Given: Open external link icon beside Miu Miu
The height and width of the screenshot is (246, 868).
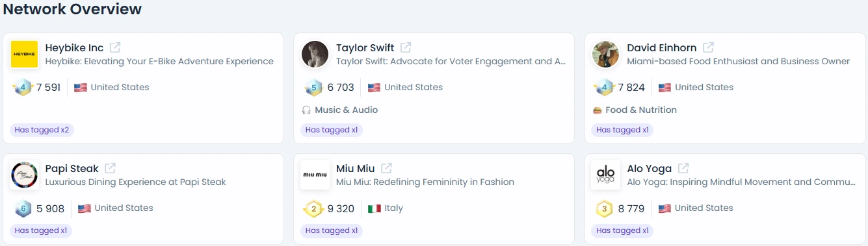Looking at the screenshot, I should (386, 168).
